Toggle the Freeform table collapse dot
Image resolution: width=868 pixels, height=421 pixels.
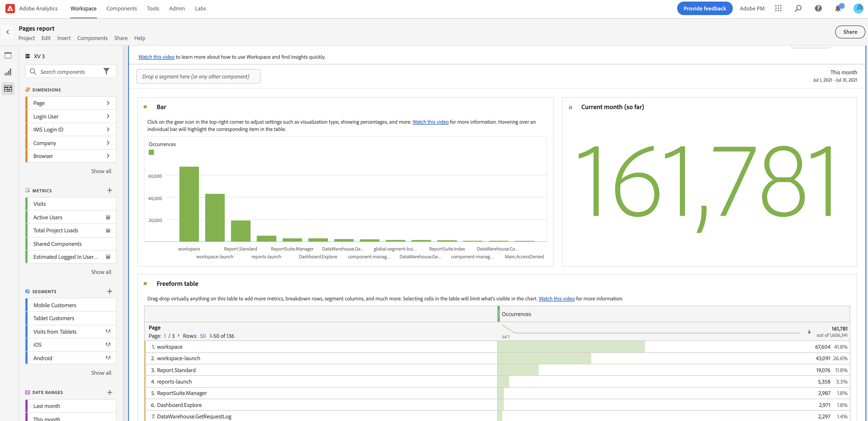[145, 284]
